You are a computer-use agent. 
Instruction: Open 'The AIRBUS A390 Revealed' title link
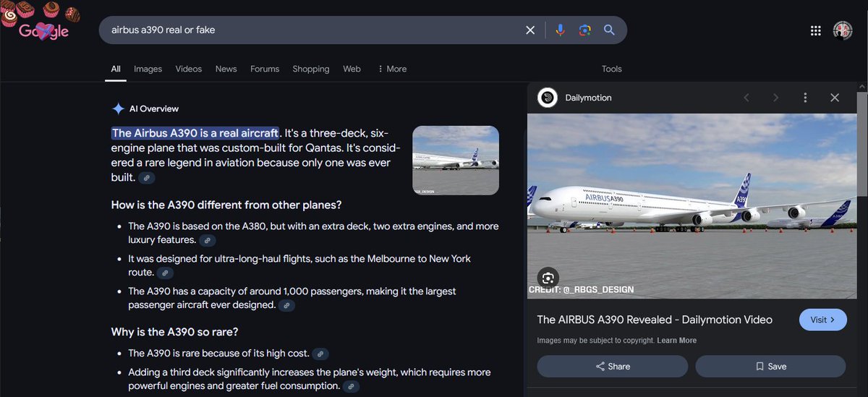tap(655, 320)
